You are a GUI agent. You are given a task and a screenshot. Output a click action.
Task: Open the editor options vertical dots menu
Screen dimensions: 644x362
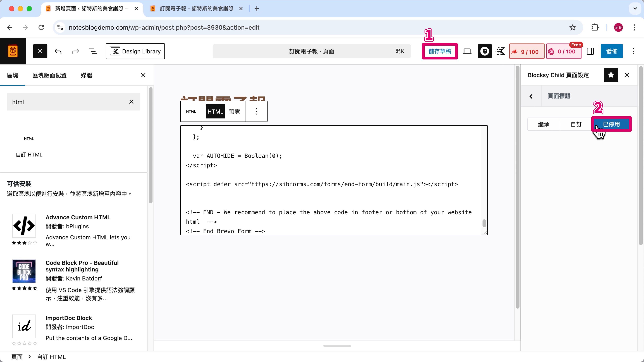pos(633,51)
